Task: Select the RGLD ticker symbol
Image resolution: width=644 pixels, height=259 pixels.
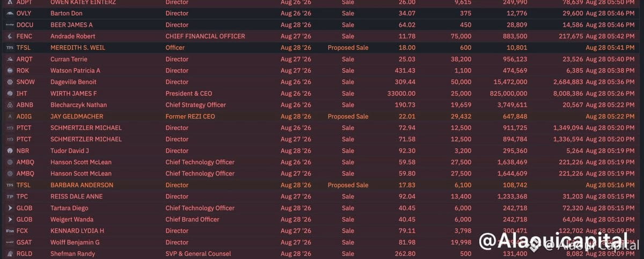Action: pos(25,254)
